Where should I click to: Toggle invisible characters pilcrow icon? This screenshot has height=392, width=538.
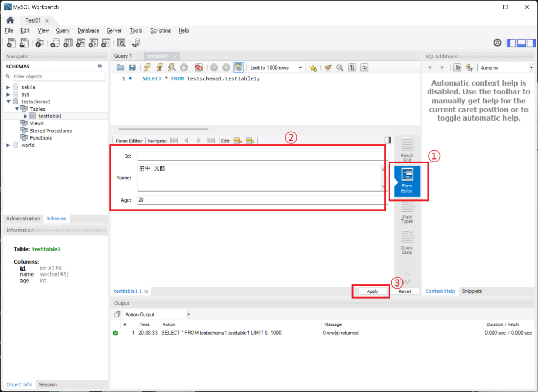click(352, 68)
